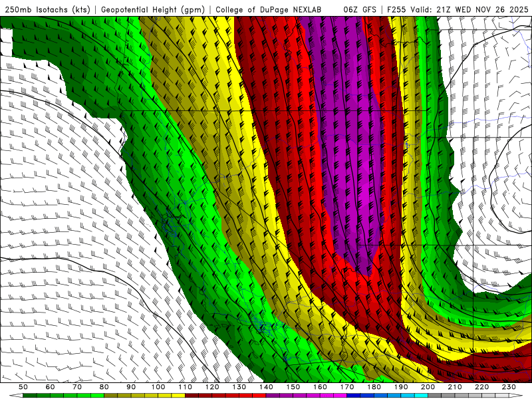Screen dimensions: 532x399
Task: Click the 120 value on the color scale
Action: pyautogui.click(x=212, y=387)
